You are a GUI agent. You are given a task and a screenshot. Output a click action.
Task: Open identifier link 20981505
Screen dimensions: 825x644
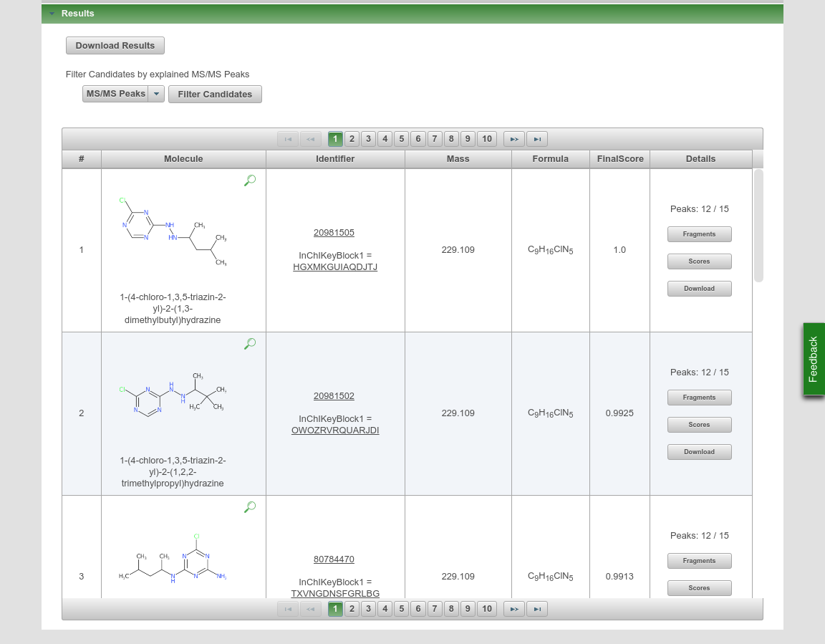pyautogui.click(x=334, y=233)
